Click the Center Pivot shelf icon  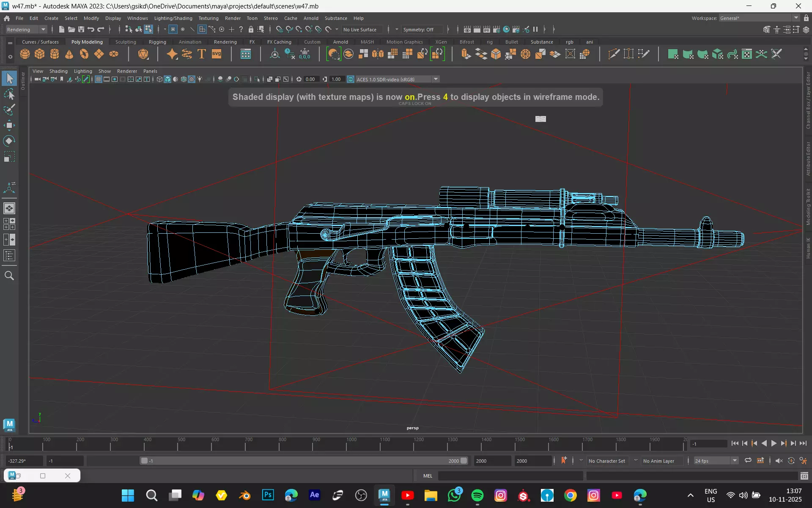pos(275,54)
